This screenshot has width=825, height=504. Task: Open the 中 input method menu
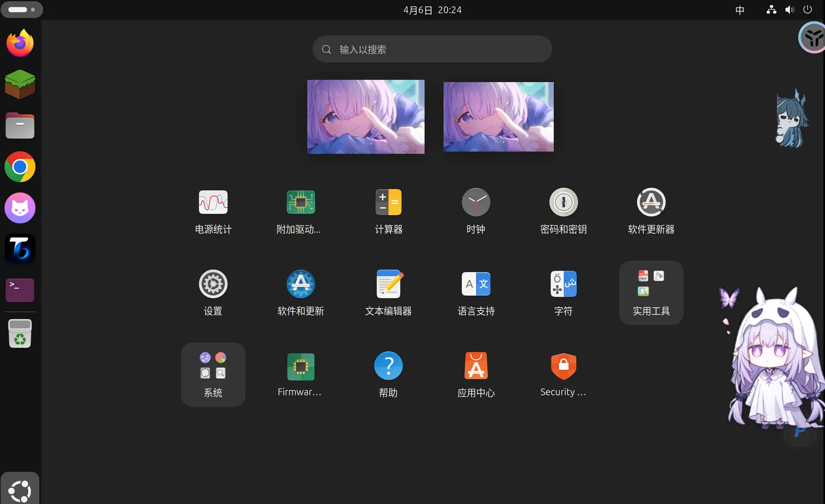[739, 10]
